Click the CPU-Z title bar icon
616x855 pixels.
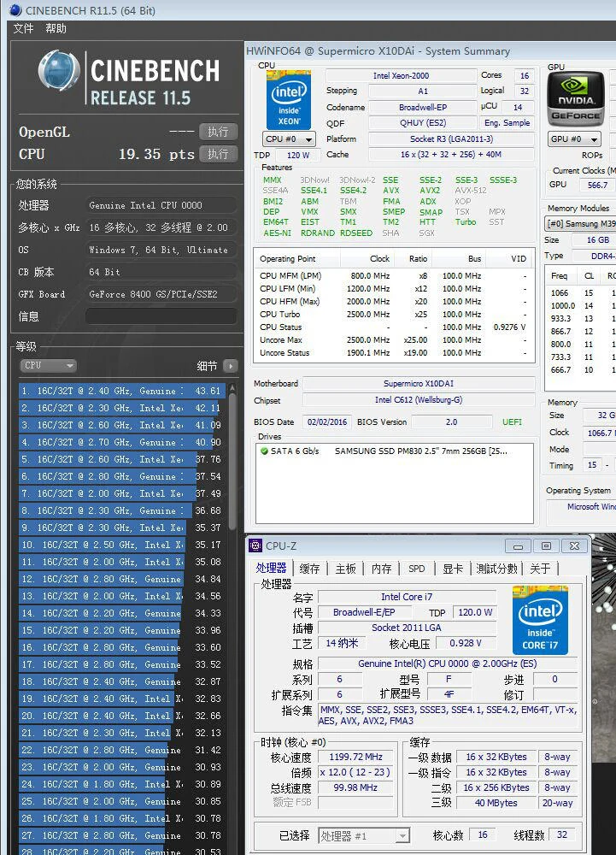[x=255, y=545]
